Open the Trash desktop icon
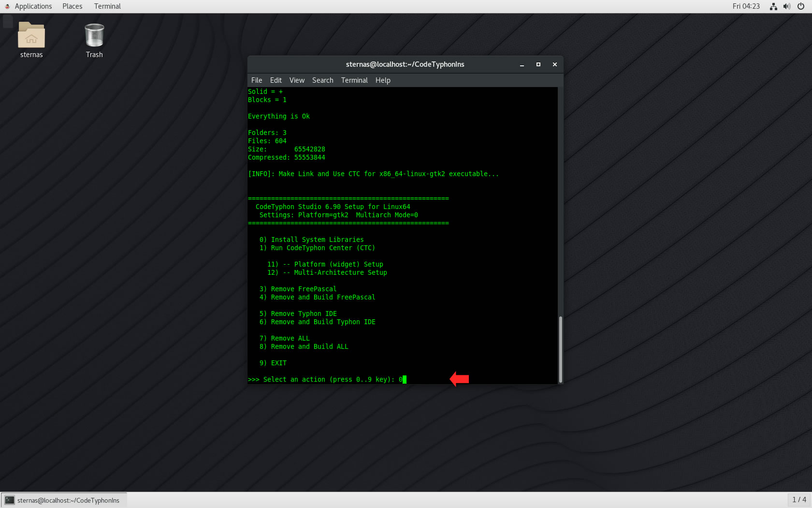Image resolution: width=812 pixels, height=508 pixels. click(x=94, y=35)
